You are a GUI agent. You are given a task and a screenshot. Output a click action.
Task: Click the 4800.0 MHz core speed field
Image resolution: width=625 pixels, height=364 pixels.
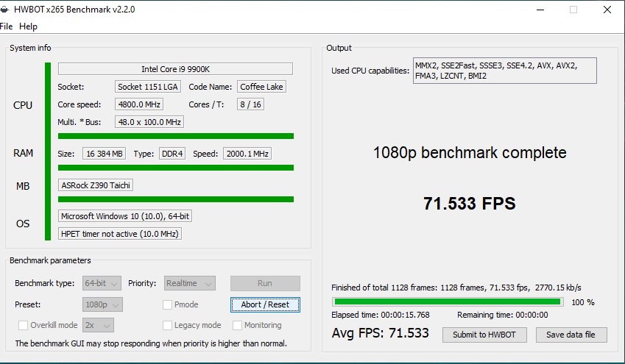coord(139,104)
